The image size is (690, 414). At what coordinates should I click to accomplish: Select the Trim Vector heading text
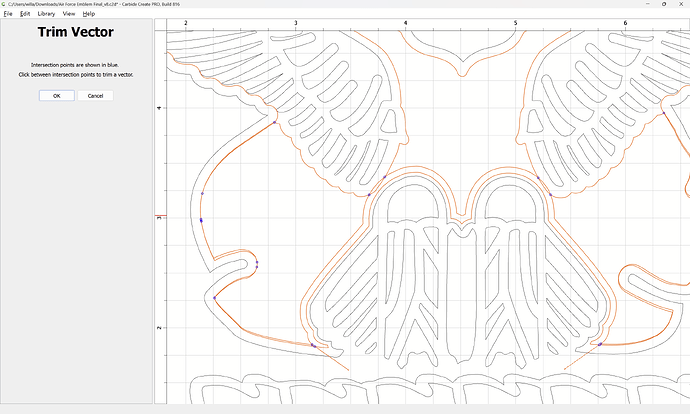(76, 32)
